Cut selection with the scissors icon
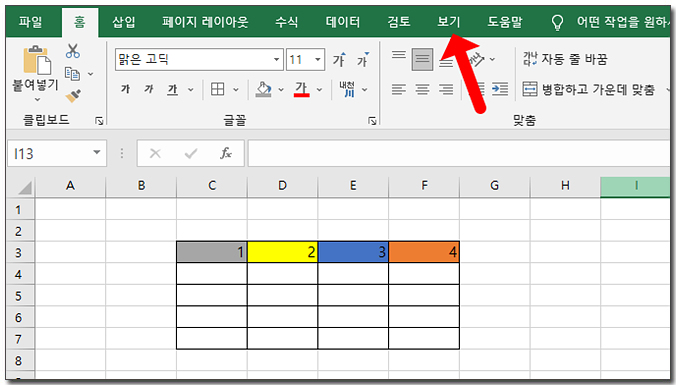 tap(72, 51)
